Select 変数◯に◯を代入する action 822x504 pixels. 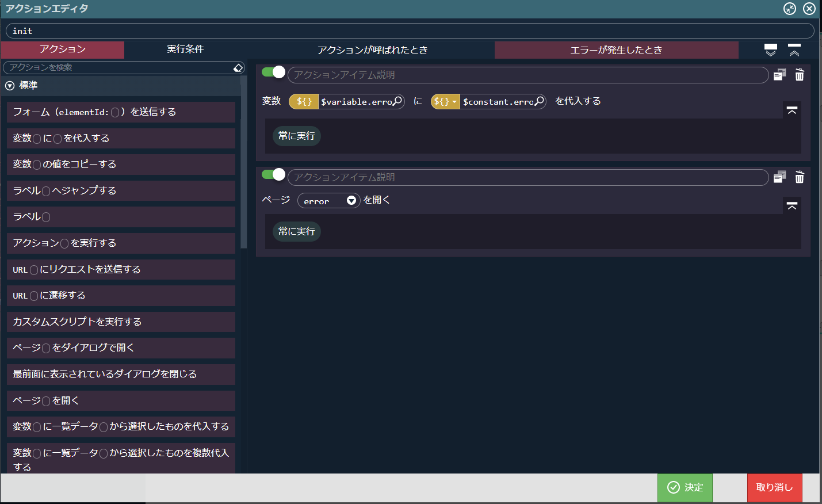121,138
